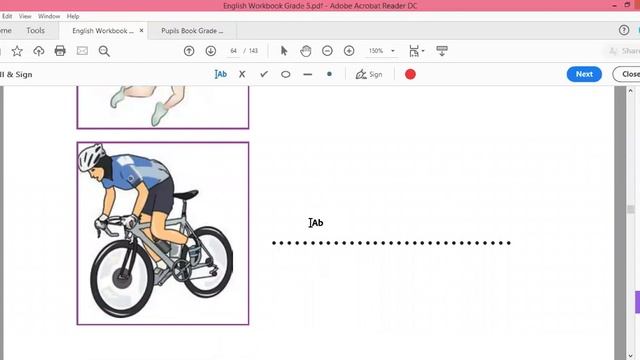This screenshot has width=640, height=360.
Task: Click the scroll down arrow of the document
Action: pyautogui.click(x=631, y=356)
